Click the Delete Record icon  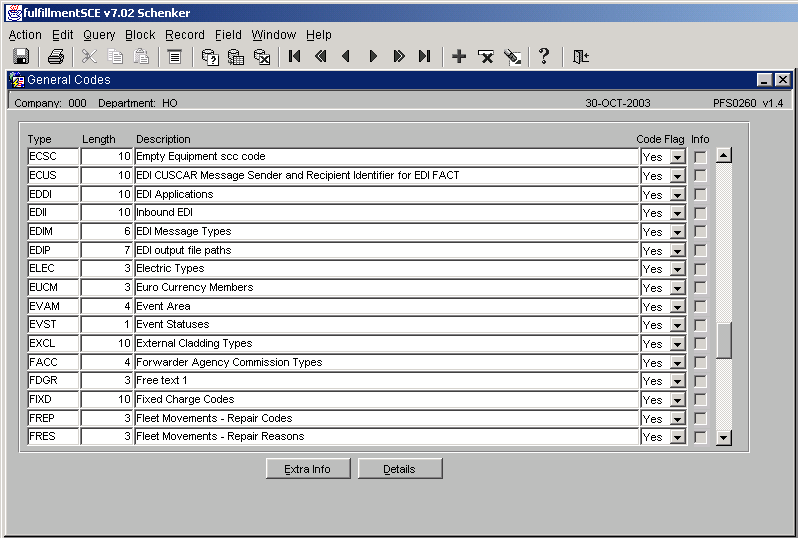(486, 56)
